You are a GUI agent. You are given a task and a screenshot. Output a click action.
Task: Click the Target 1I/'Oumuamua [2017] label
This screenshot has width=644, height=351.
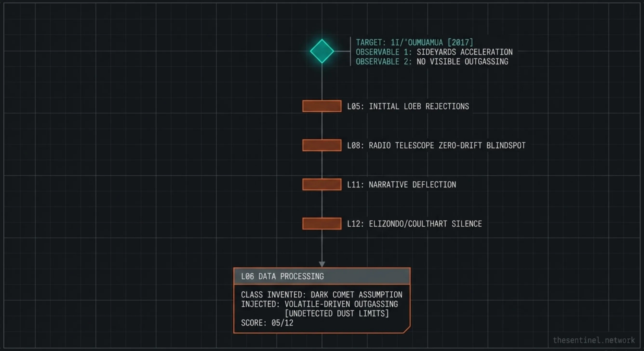tap(414, 42)
